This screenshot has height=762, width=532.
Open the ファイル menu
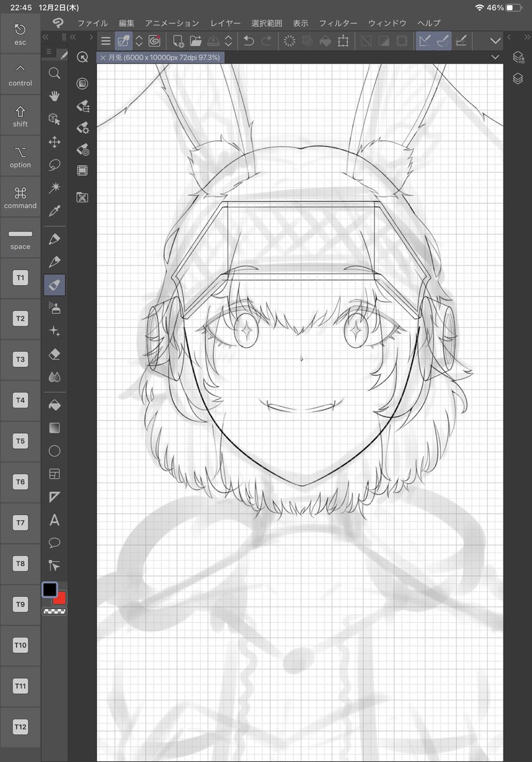(x=93, y=23)
